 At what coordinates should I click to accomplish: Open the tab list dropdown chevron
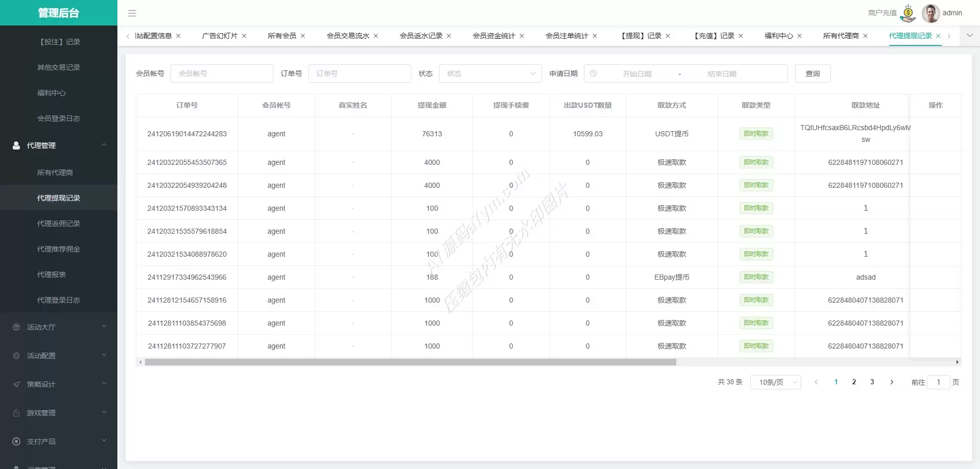click(x=970, y=36)
